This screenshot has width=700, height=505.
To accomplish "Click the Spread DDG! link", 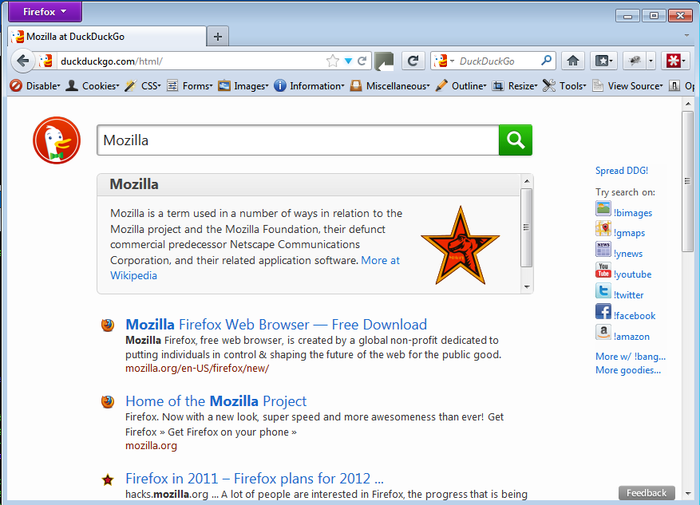I will coord(621,171).
